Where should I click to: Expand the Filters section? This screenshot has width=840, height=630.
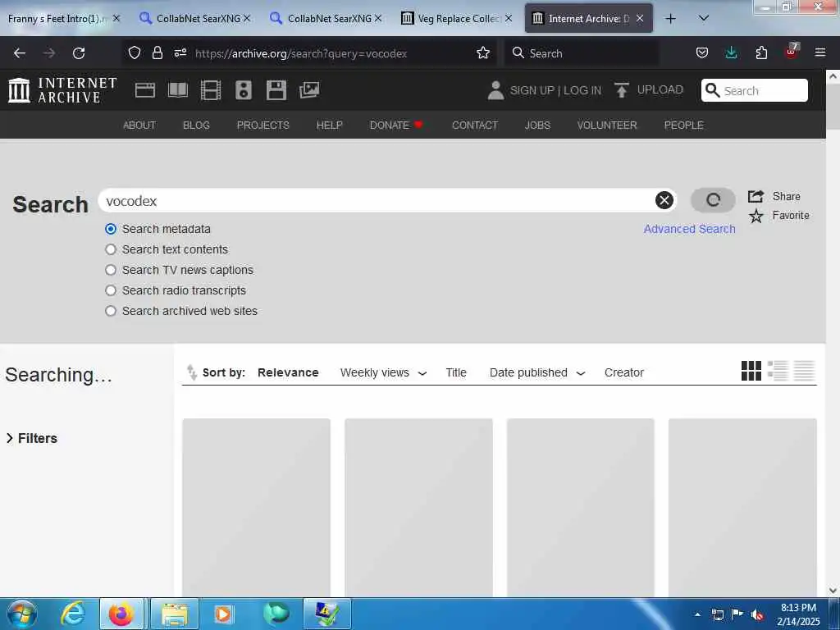32,438
